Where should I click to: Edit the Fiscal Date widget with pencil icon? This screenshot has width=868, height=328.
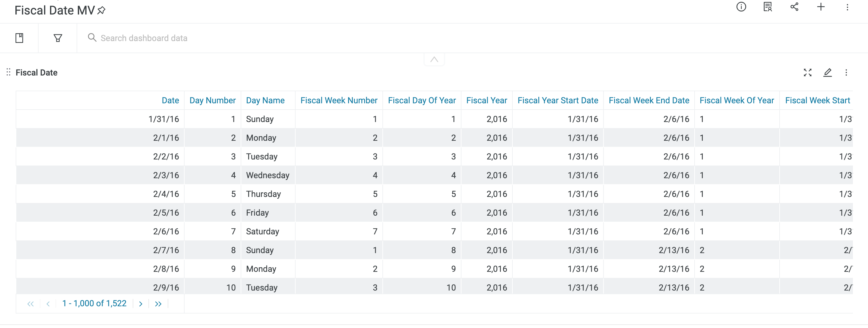(x=827, y=72)
